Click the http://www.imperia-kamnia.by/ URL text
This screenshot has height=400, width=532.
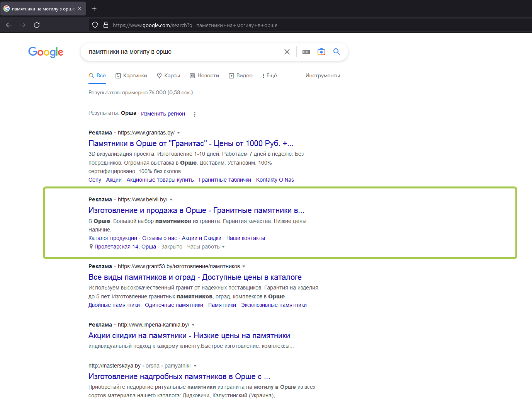[x=153, y=325]
